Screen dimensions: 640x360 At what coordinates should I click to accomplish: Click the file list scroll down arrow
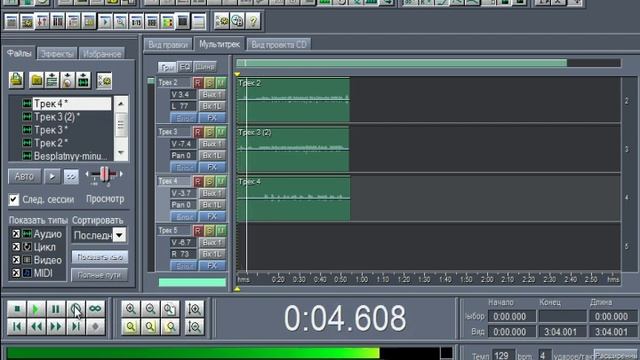[121, 153]
